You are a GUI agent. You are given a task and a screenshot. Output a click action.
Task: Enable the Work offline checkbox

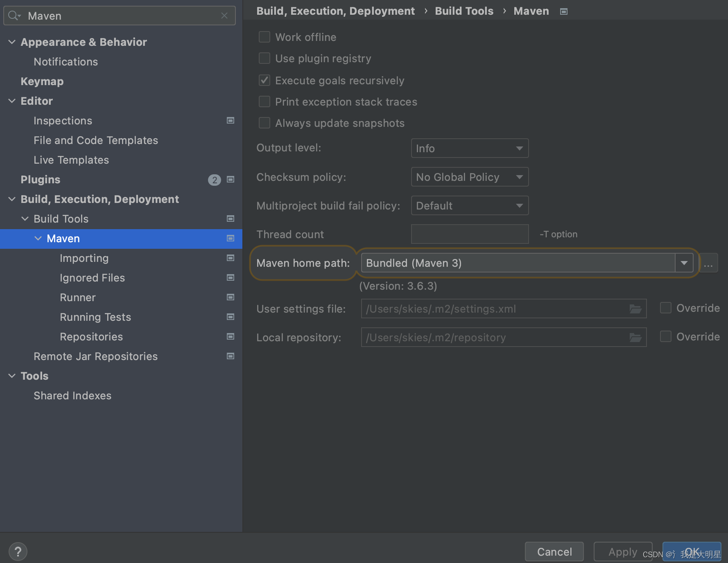[x=265, y=37]
